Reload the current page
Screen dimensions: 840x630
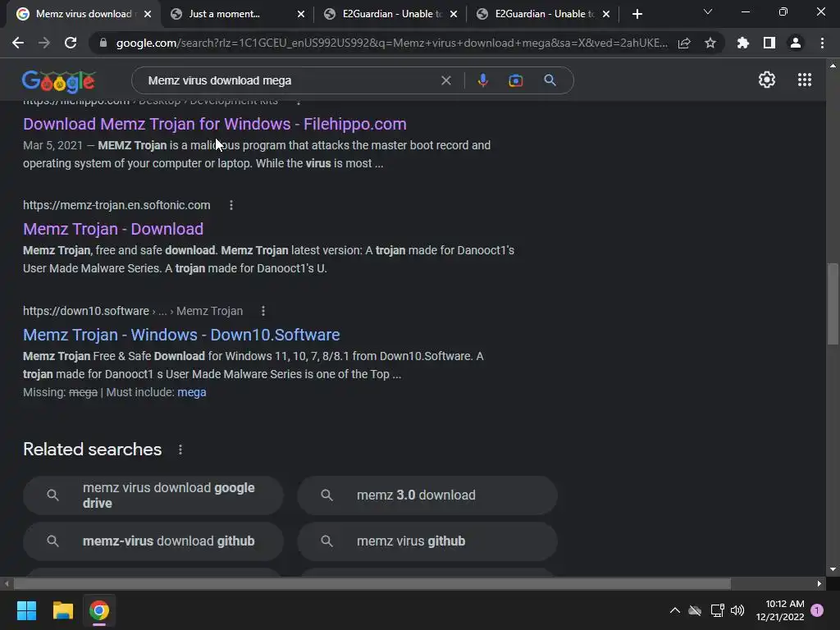click(x=71, y=43)
